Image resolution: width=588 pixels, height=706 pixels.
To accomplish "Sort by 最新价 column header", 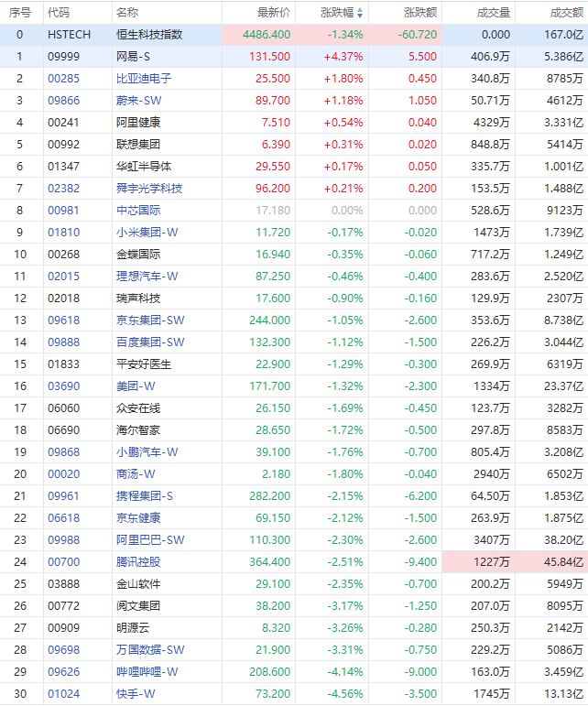I will coord(274,13).
